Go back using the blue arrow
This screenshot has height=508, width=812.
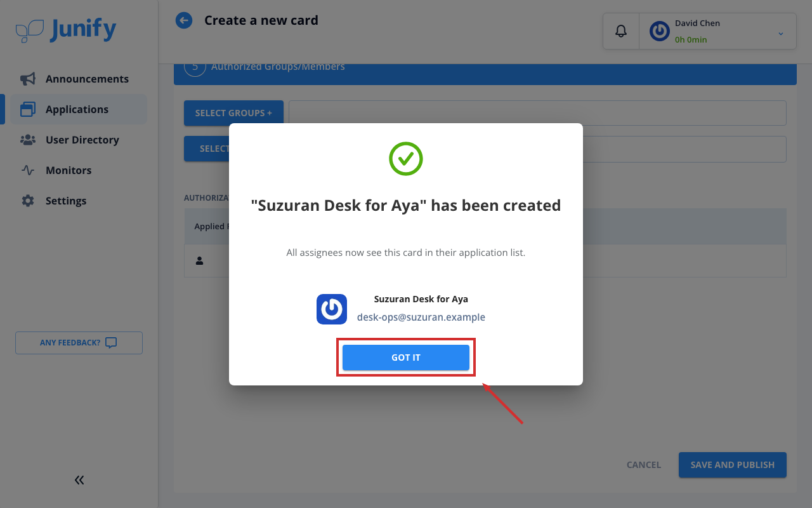point(184,21)
